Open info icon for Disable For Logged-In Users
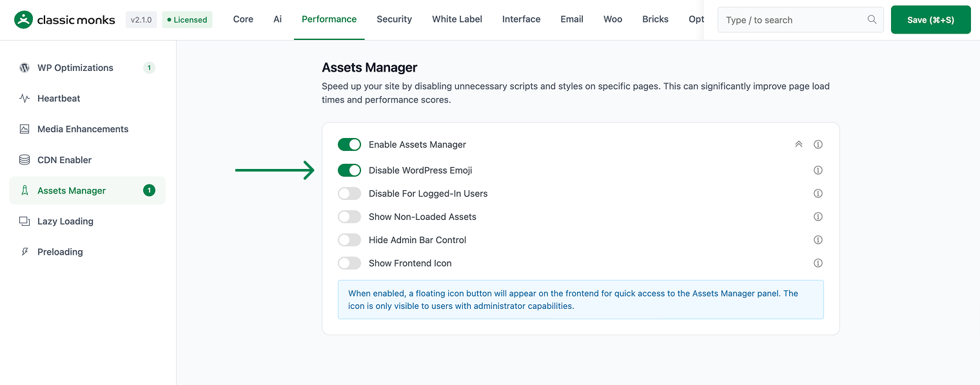This screenshot has height=385, width=980. coord(818,193)
